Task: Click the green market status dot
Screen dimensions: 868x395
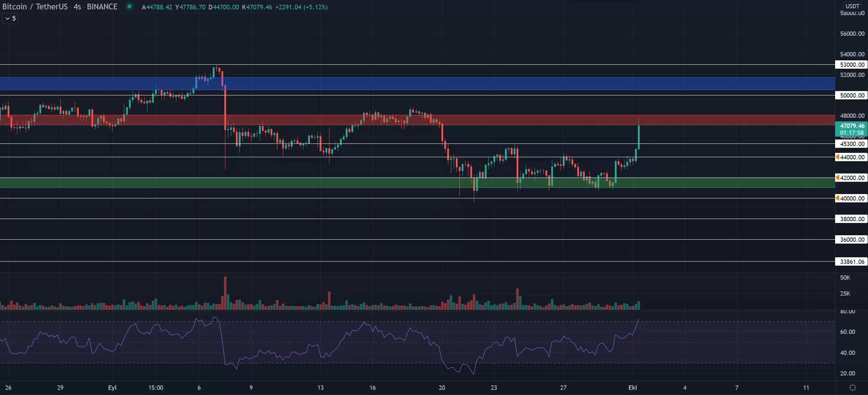Action: 129,7
